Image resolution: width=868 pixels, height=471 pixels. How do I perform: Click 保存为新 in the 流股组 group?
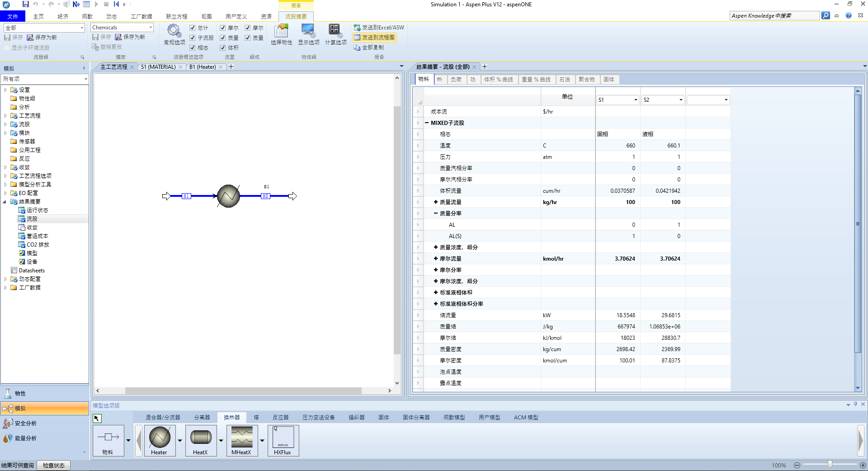(42, 38)
